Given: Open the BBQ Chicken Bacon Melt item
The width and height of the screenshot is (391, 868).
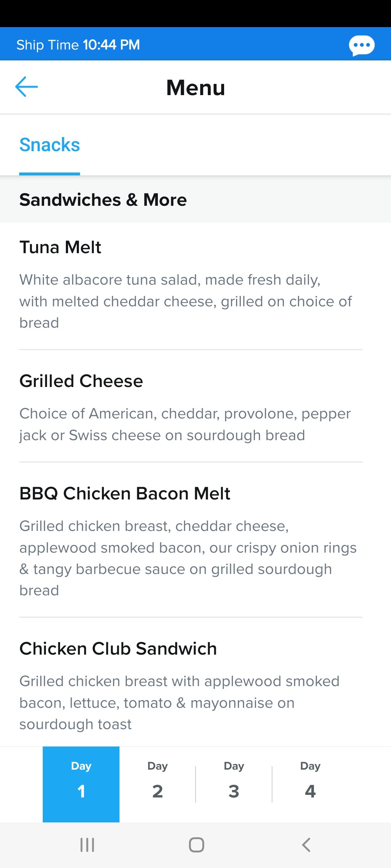Looking at the screenshot, I should click(x=191, y=540).
